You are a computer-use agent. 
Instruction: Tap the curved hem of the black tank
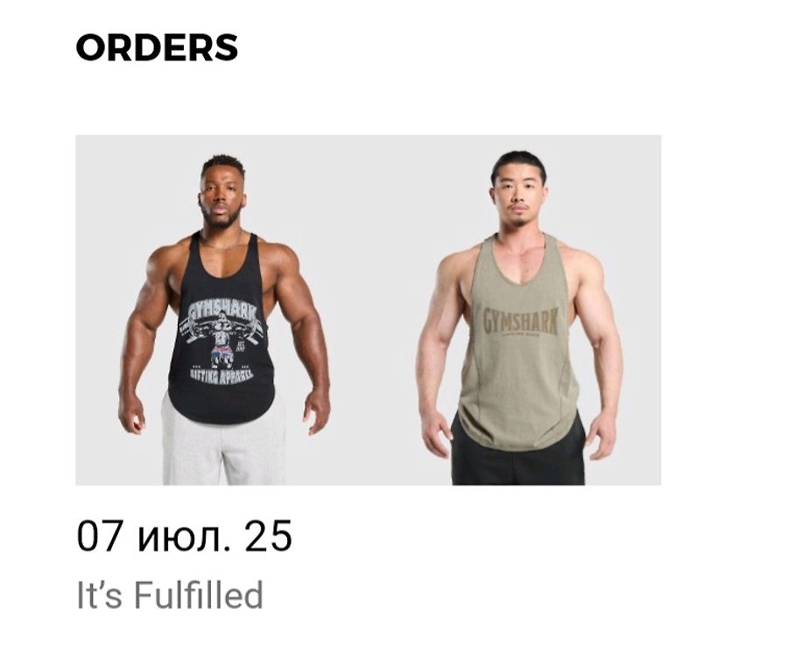click(223, 411)
